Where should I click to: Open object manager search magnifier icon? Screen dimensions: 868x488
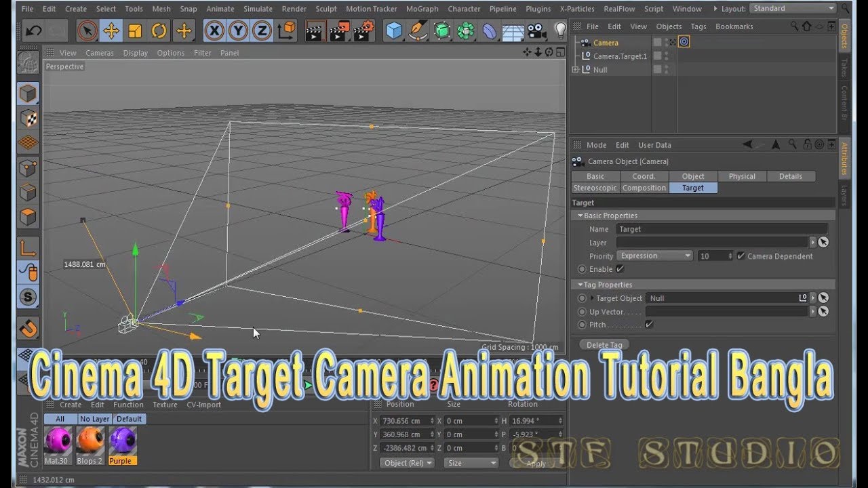point(795,26)
